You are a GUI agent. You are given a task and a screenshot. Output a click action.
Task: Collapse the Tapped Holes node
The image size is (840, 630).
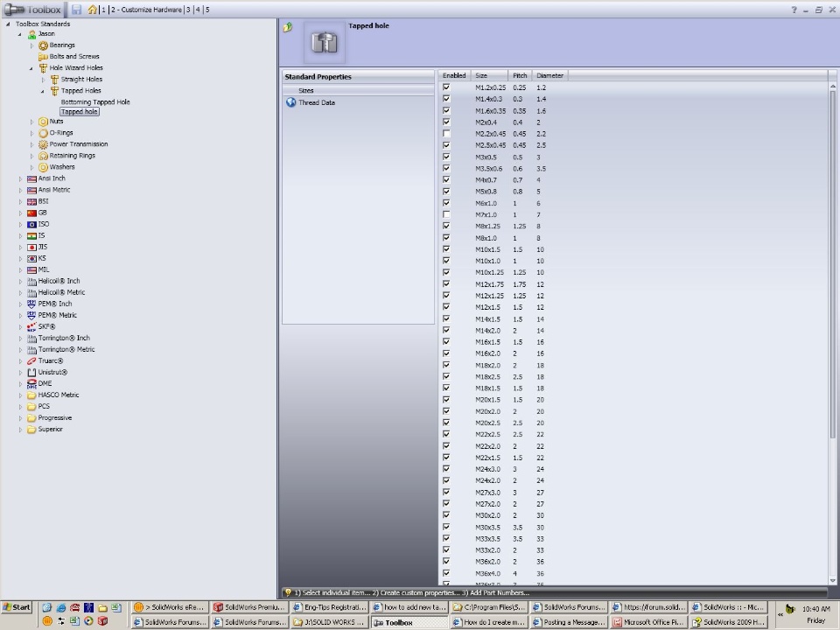(x=43, y=92)
